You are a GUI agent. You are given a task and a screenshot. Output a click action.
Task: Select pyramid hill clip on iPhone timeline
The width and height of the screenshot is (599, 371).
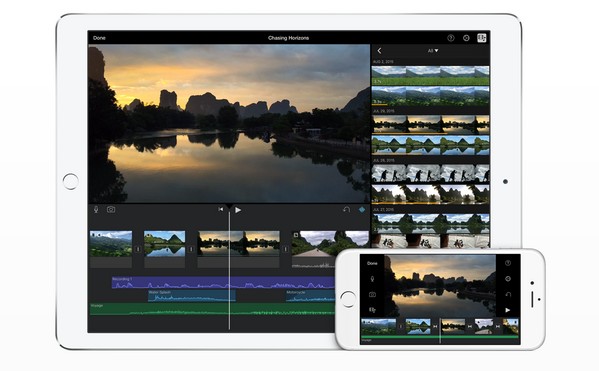click(x=418, y=326)
